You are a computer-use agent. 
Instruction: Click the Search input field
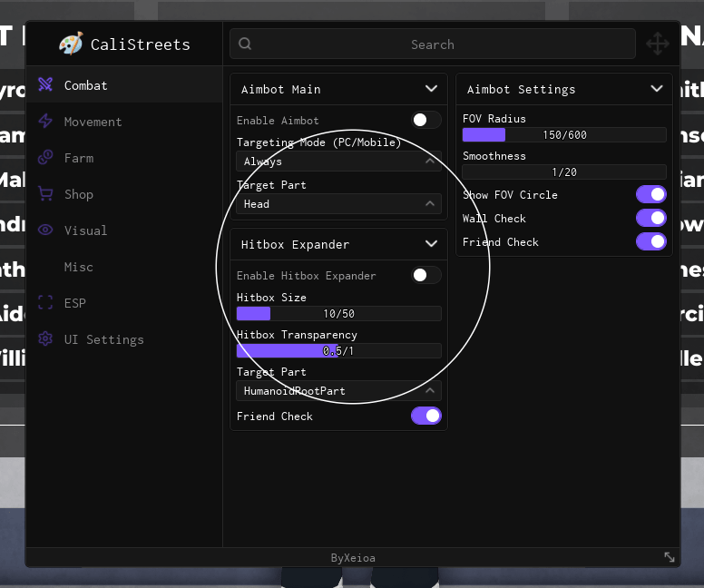click(433, 44)
